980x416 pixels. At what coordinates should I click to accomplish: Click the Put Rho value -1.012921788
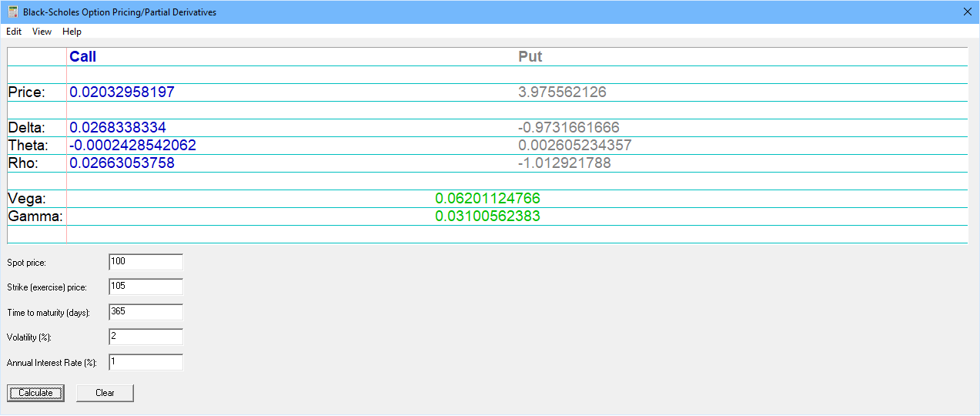coord(564,163)
